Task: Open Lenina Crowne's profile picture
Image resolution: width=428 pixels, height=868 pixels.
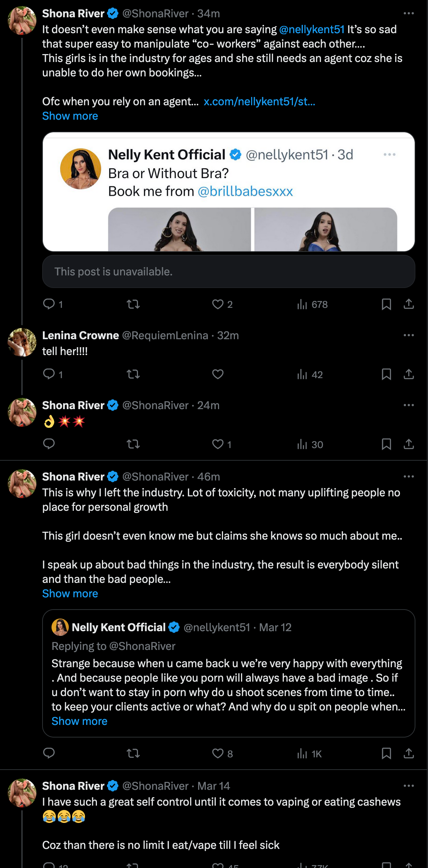Action: (x=22, y=342)
